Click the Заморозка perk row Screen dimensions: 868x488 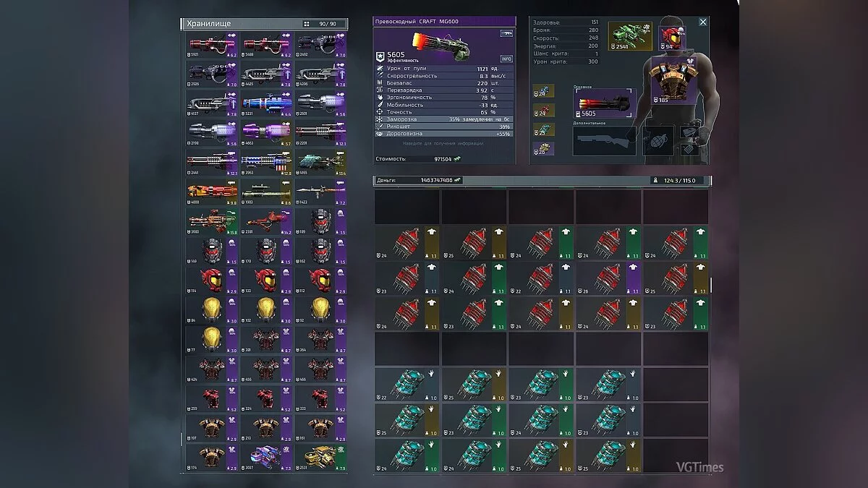coord(445,119)
